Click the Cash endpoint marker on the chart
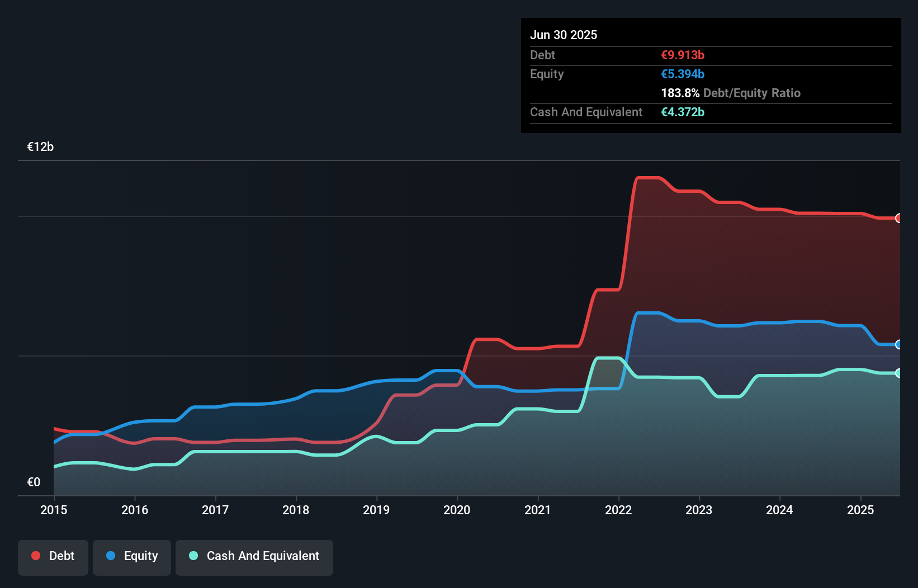The image size is (918, 588). pyautogui.click(x=898, y=373)
